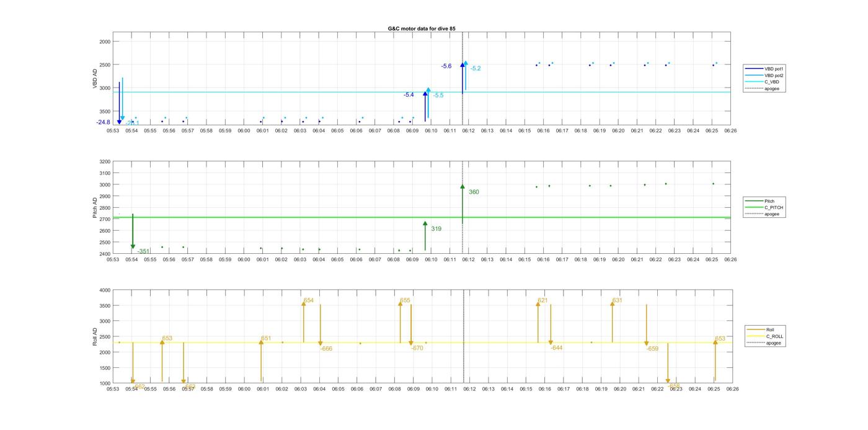
Task: Click the 'Pitch AD' y-axis label
Action: tap(95, 208)
